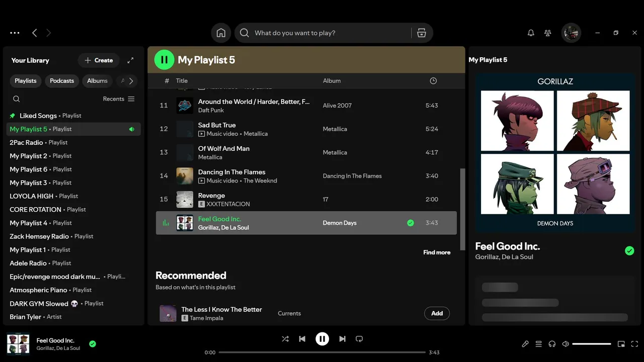Toggle shuffle in the player bar

tap(285, 339)
